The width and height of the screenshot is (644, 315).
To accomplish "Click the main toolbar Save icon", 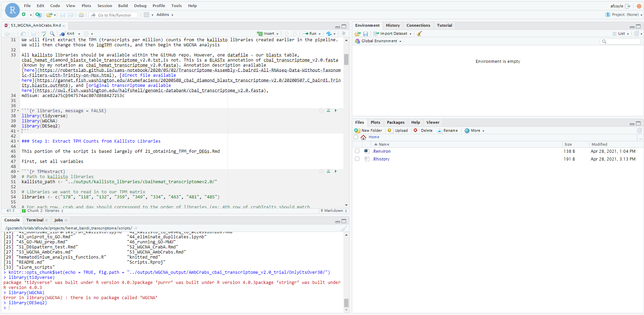I will [62, 15].
